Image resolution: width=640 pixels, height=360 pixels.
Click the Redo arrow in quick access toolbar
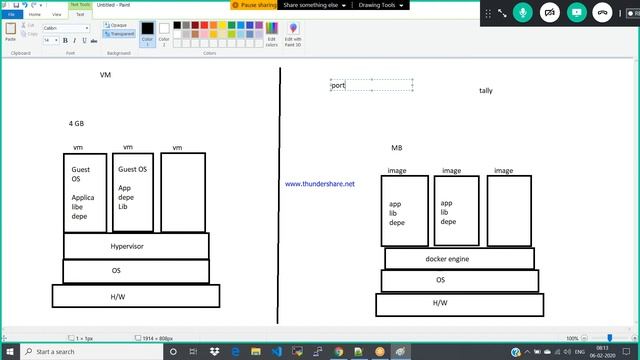tap(34, 5)
